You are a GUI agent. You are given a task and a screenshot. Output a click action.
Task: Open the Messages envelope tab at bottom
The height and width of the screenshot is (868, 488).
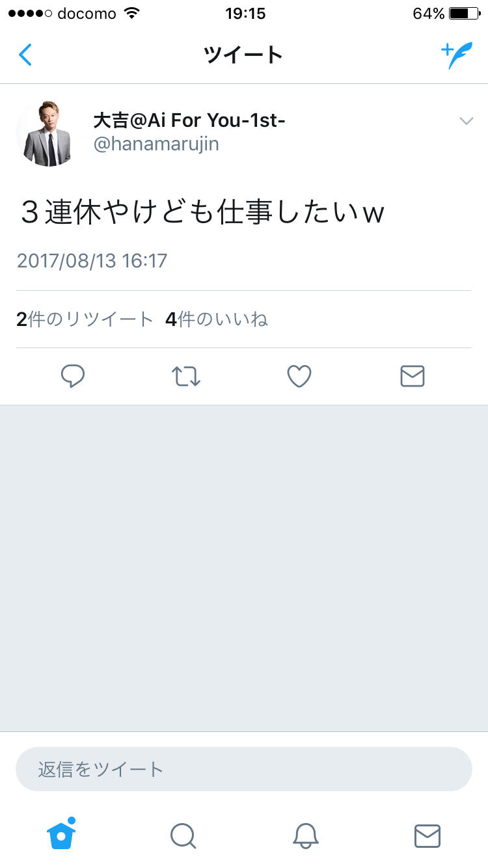[427, 836]
